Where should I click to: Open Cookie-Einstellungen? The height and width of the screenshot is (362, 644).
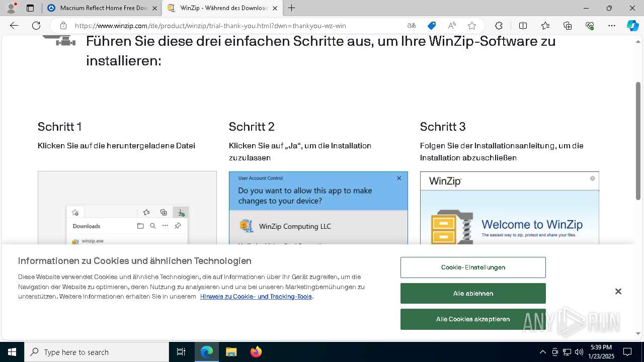click(x=473, y=267)
